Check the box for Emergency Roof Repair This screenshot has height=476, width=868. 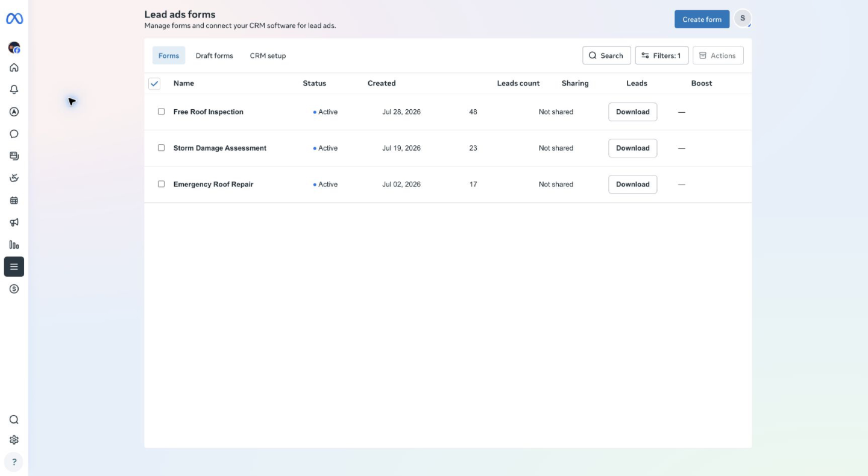pyautogui.click(x=161, y=184)
